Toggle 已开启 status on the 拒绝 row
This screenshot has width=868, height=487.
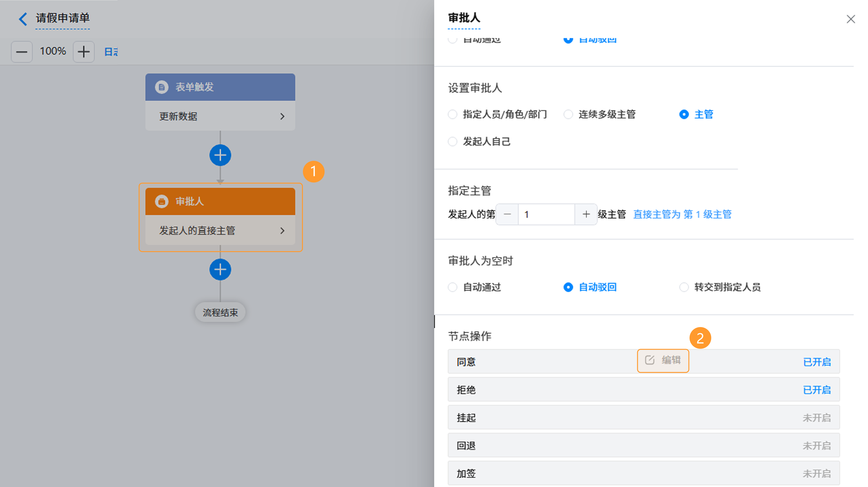tap(817, 390)
